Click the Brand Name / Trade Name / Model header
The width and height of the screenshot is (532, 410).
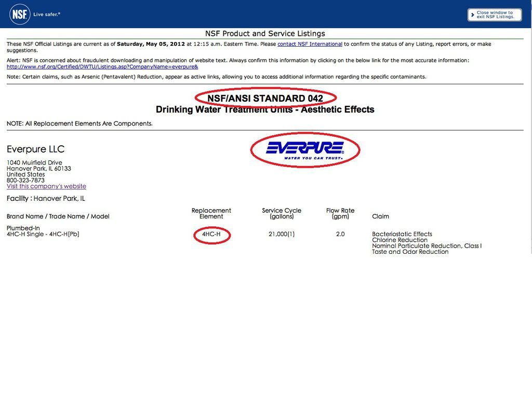pos(58,216)
